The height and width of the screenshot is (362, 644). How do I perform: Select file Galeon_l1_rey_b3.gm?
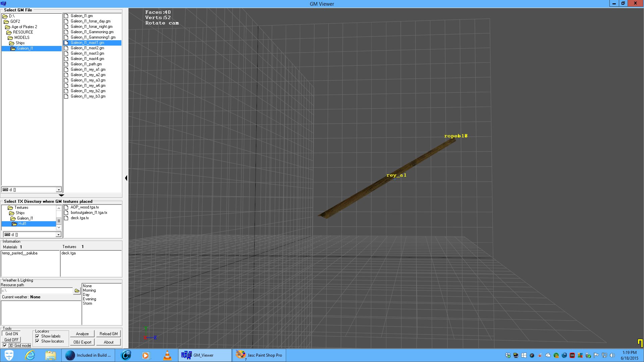[88, 96]
